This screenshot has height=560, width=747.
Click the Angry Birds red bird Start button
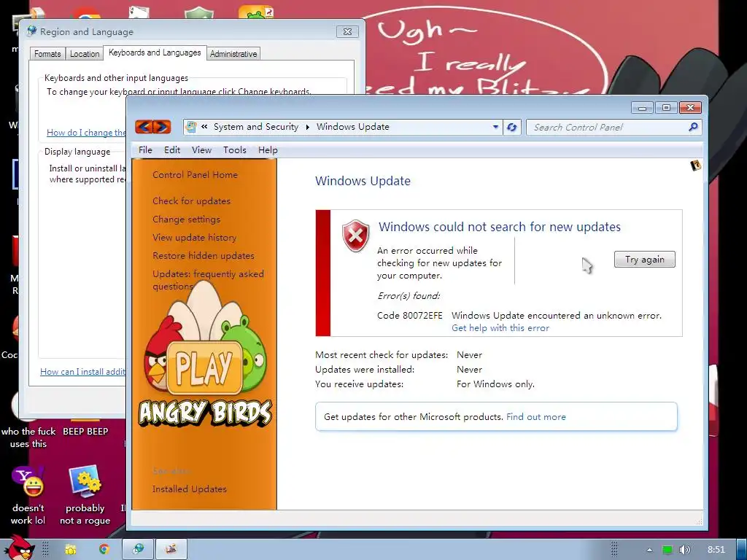coord(18,548)
